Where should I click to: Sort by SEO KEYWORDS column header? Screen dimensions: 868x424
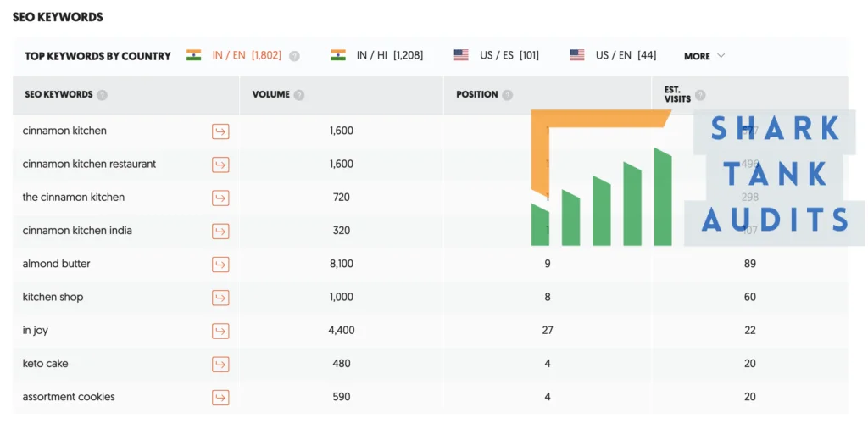click(x=58, y=94)
